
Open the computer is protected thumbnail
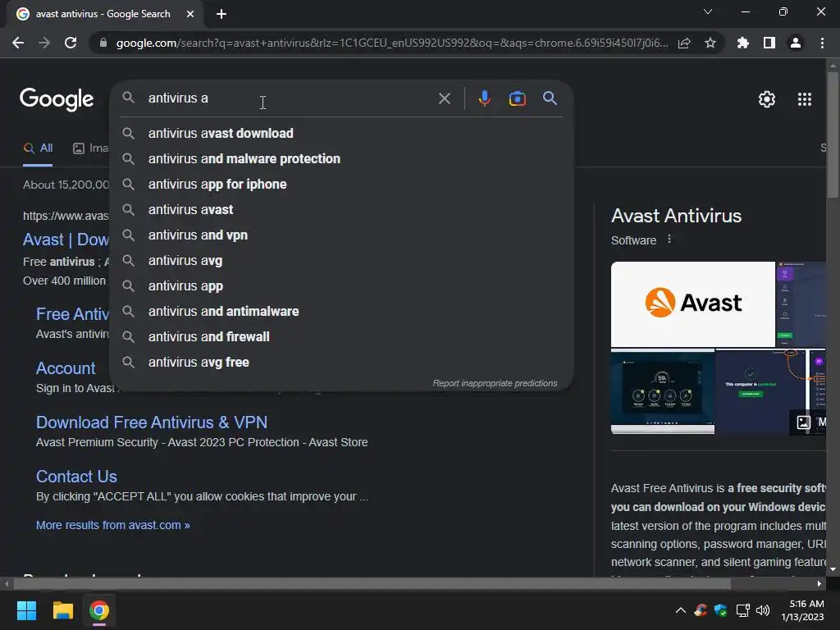(x=760, y=391)
